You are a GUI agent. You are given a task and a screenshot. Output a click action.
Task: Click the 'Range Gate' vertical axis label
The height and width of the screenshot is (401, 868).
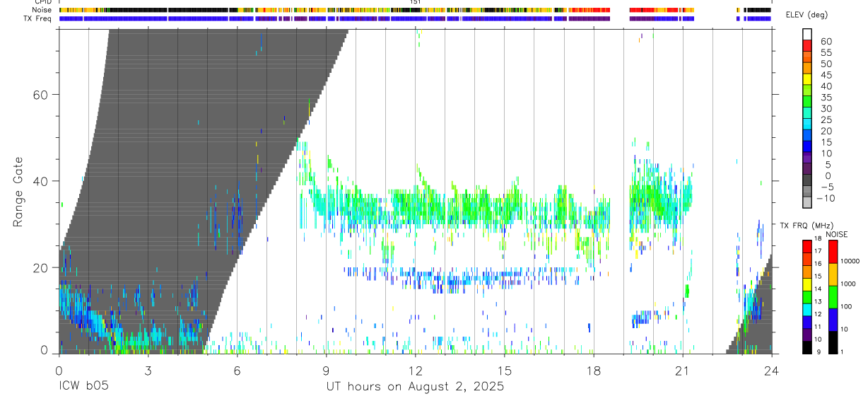pyautogui.click(x=18, y=192)
